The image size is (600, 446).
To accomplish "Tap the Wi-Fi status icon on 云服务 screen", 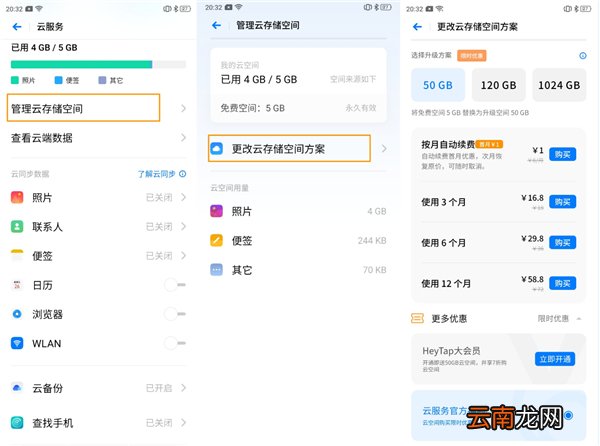I will (x=39, y=8).
